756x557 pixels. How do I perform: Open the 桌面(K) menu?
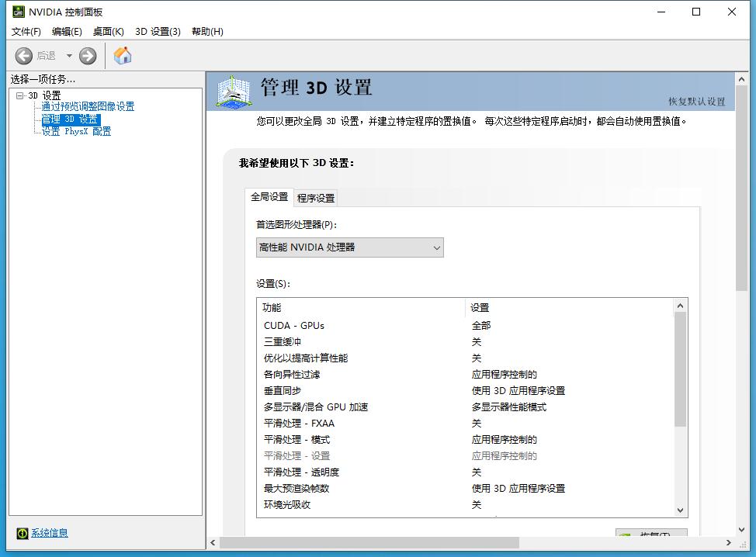tap(109, 32)
